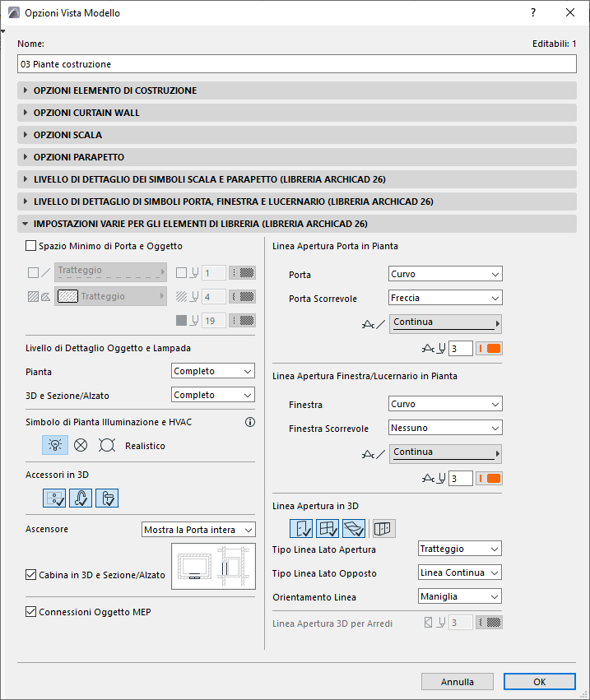The image size is (590, 700).
Task: Open the Finestra Curvo dropdown
Action: [x=445, y=404]
